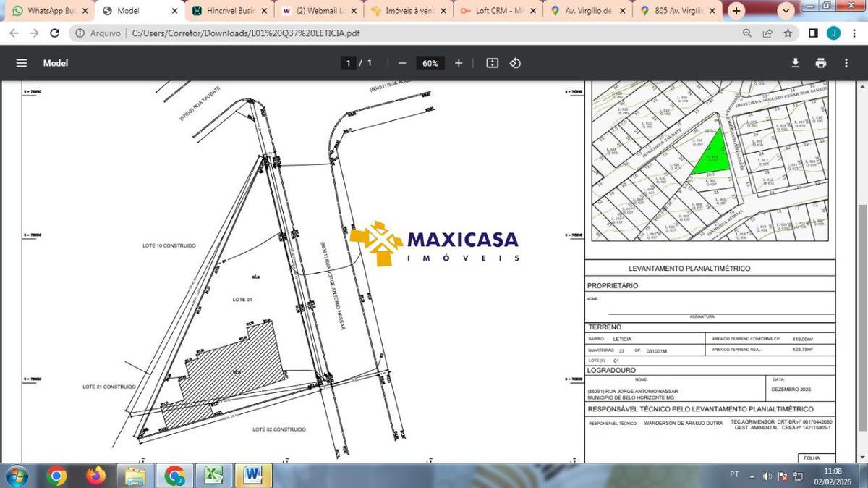The height and width of the screenshot is (488, 868).
Task: Download the PDF file
Action: (795, 63)
